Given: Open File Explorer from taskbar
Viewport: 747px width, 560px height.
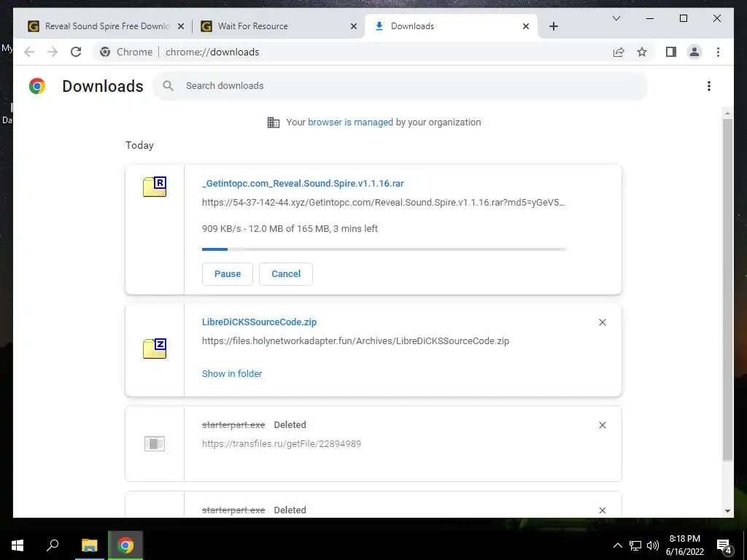Looking at the screenshot, I should pos(89,545).
